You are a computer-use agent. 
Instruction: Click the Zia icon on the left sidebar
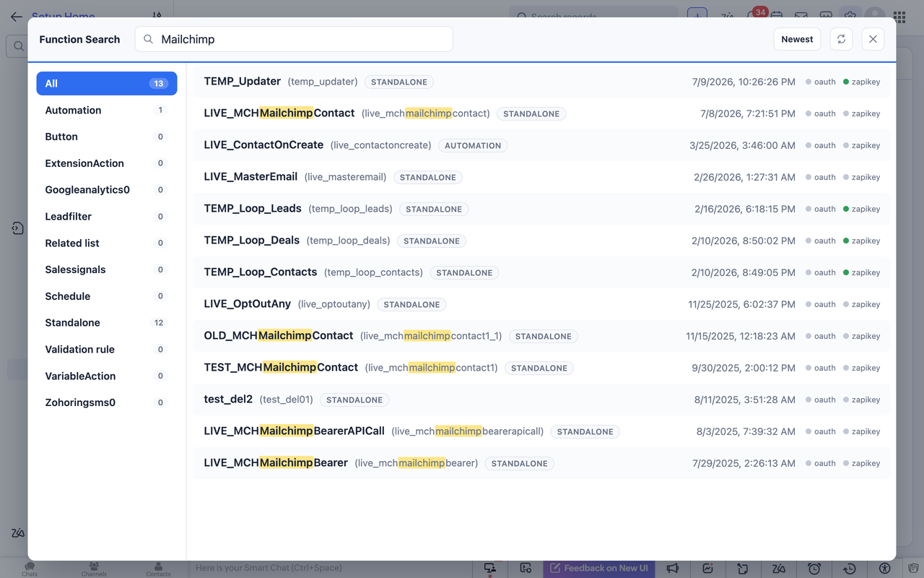[x=18, y=533]
